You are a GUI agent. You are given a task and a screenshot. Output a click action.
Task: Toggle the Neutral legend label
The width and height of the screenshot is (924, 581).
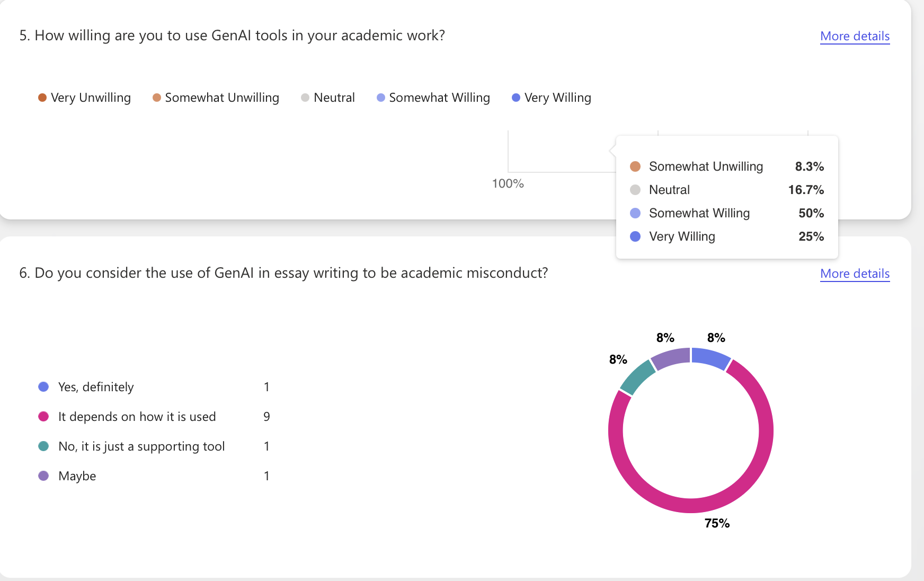[334, 98]
